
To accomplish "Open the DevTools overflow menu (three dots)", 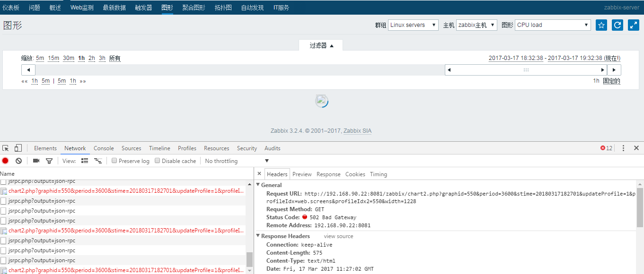I will click(x=623, y=148).
